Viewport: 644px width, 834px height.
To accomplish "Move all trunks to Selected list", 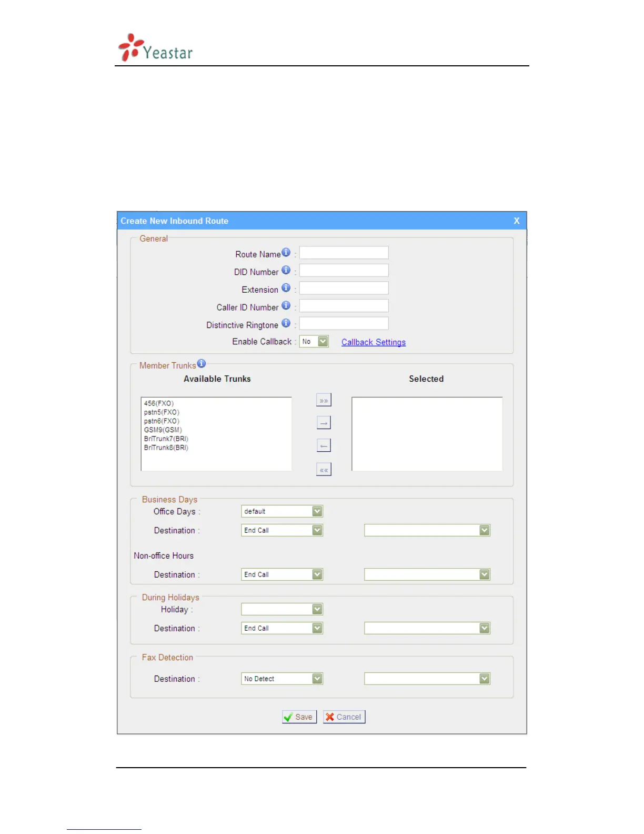I will (x=324, y=401).
